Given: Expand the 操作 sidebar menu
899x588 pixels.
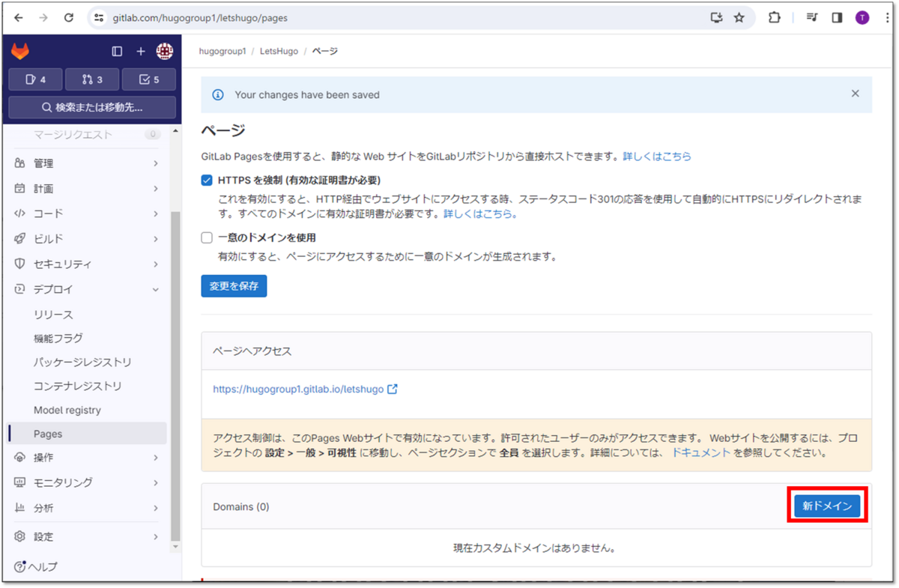Looking at the screenshot, I should 87,458.
